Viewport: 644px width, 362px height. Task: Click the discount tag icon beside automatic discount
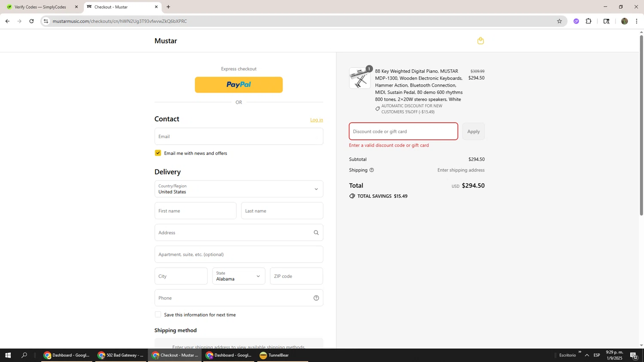[377, 109]
